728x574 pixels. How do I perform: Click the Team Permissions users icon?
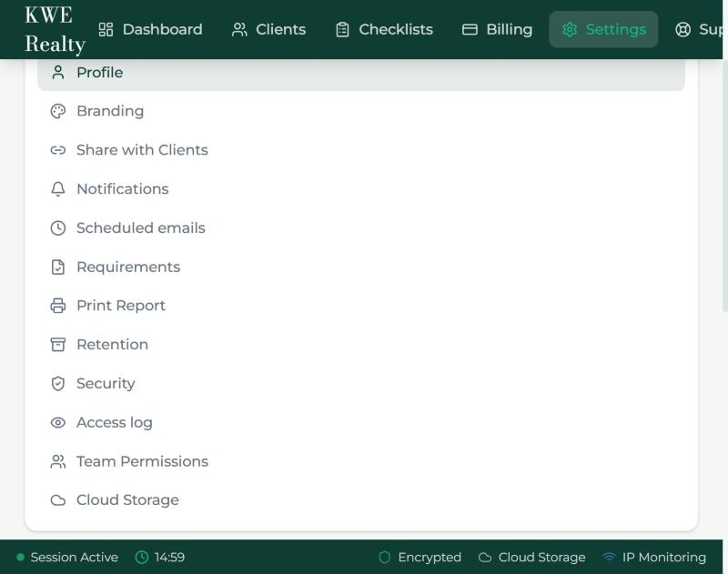click(58, 462)
